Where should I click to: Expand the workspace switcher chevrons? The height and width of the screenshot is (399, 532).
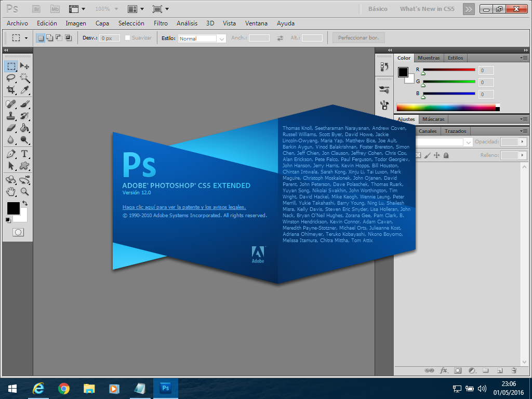coord(469,9)
